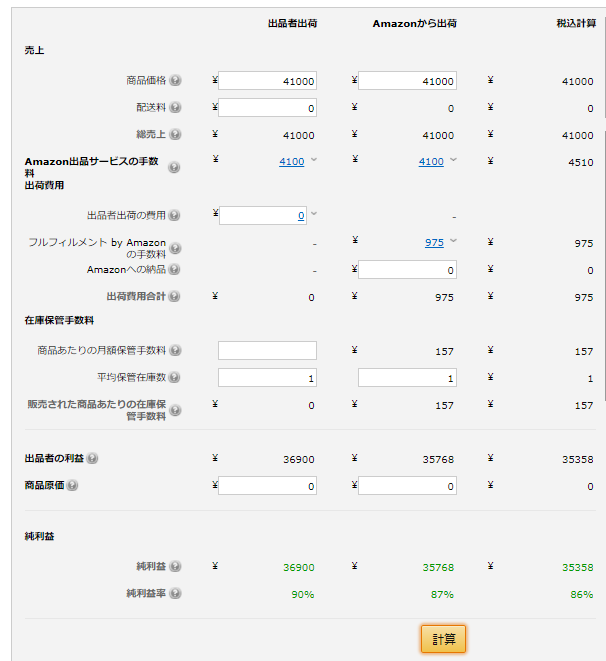The height and width of the screenshot is (661, 606).
Task: Show help for 純利益率
Action: point(176,594)
